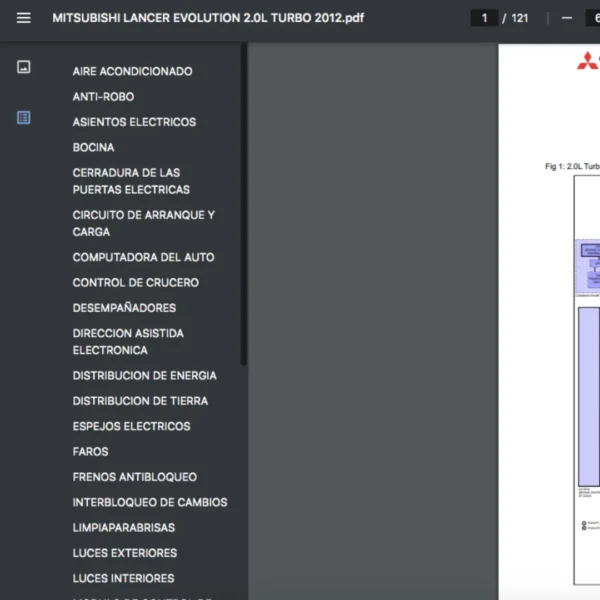The height and width of the screenshot is (600, 600).
Task: Toggle the sidebar with the hamburger menu icon
Action: tap(24, 18)
